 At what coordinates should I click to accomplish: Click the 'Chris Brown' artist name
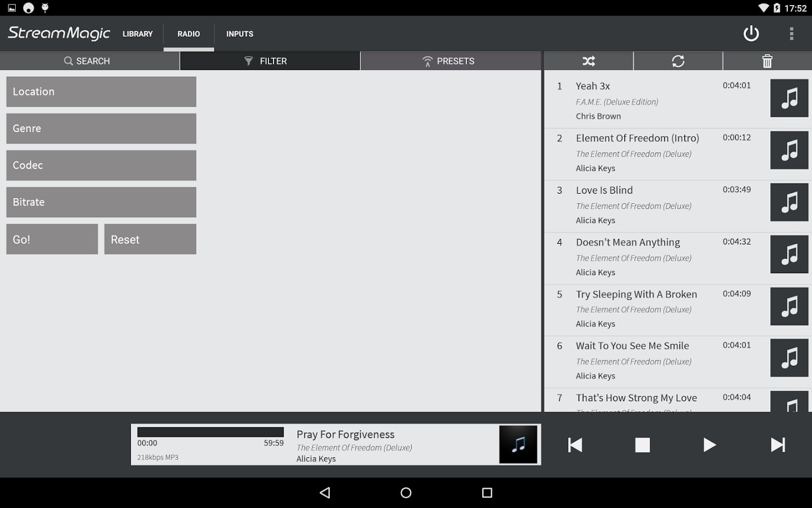[598, 116]
